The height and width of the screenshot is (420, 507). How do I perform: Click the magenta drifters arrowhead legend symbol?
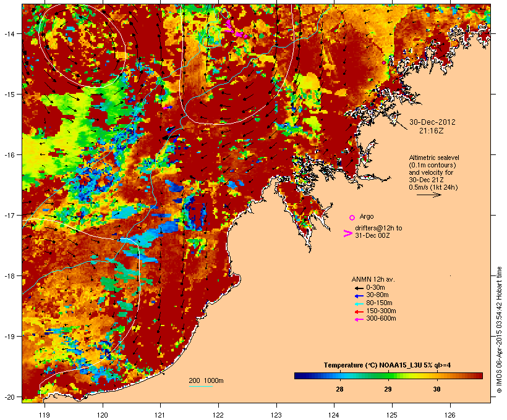pyautogui.click(x=347, y=233)
